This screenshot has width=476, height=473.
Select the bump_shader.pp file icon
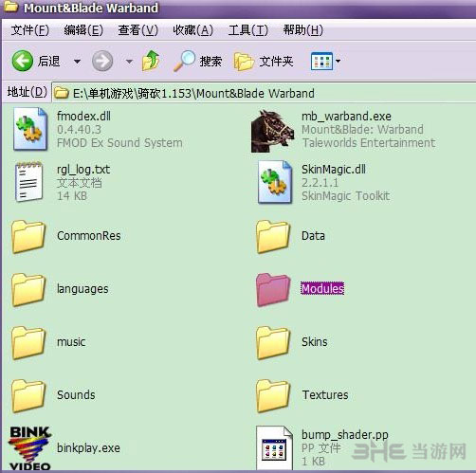(274, 447)
